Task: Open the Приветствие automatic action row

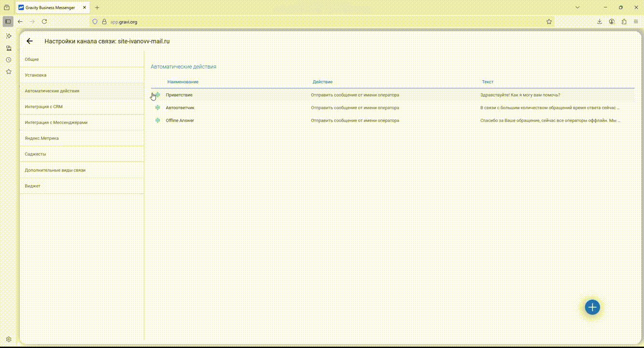Action: point(179,95)
